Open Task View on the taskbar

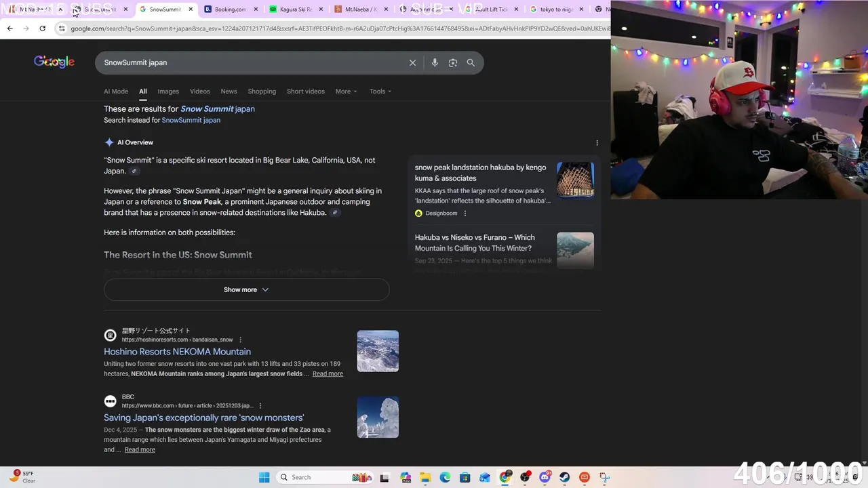(384, 477)
